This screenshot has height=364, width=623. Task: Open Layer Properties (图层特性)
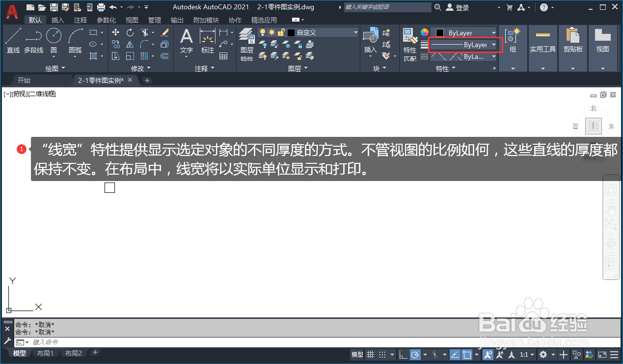[247, 44]
